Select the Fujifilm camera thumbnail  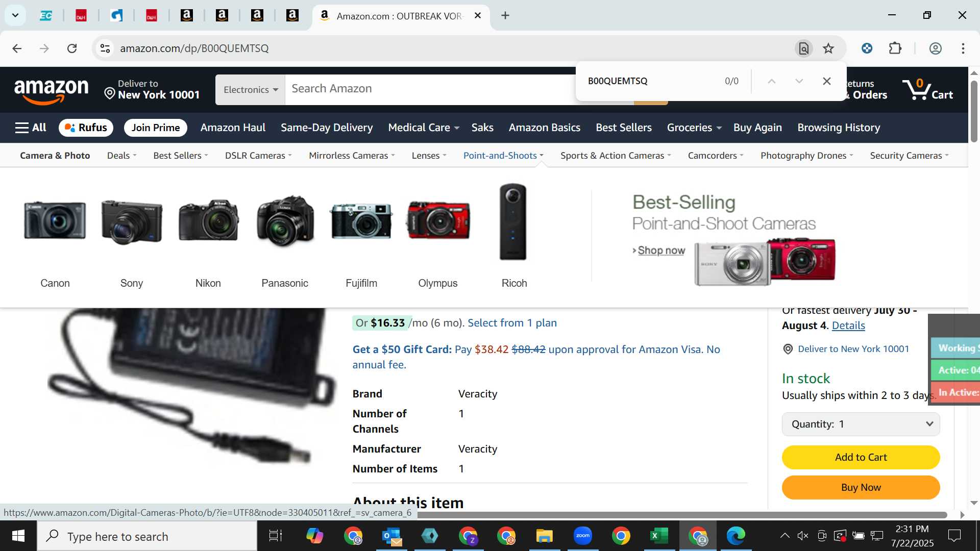(361, 221)
